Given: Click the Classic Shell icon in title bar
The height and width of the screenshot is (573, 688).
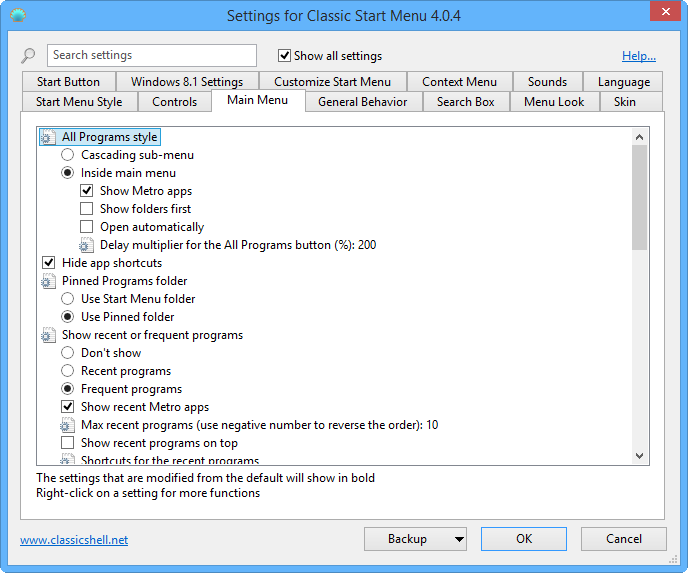Looking at the screenshot, I should 18,16.
